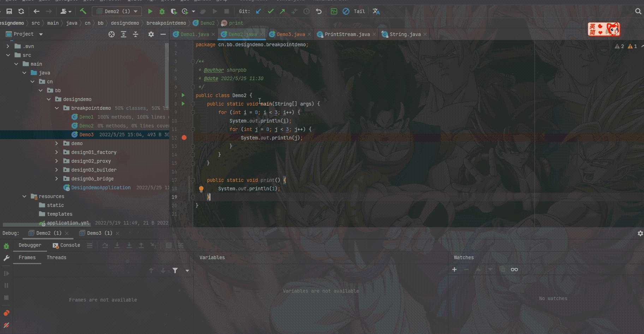Image resolution: width=644 pixels, height=334 pixels.
Task: Run Demo2 with the green play icon
Action: [x=150, y=11]
